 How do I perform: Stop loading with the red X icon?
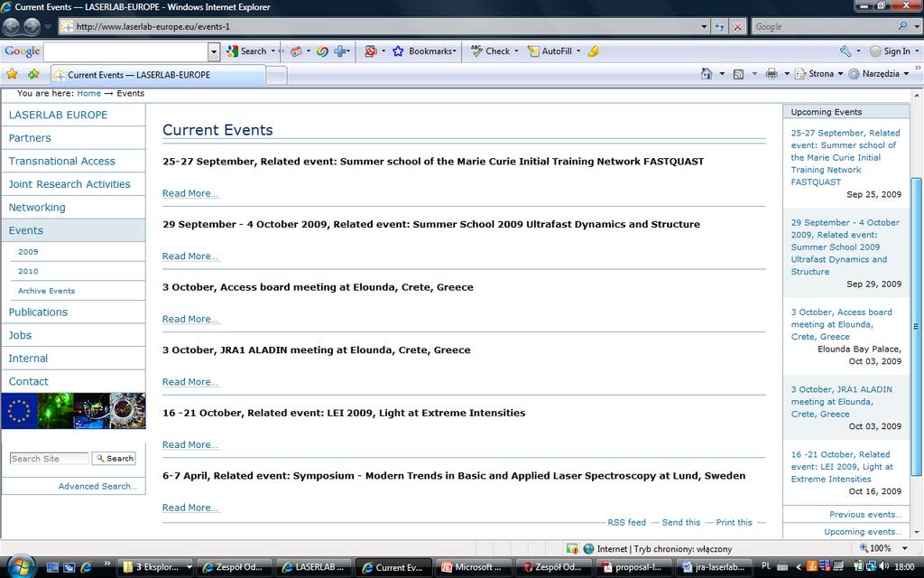[x=736, y=26]
